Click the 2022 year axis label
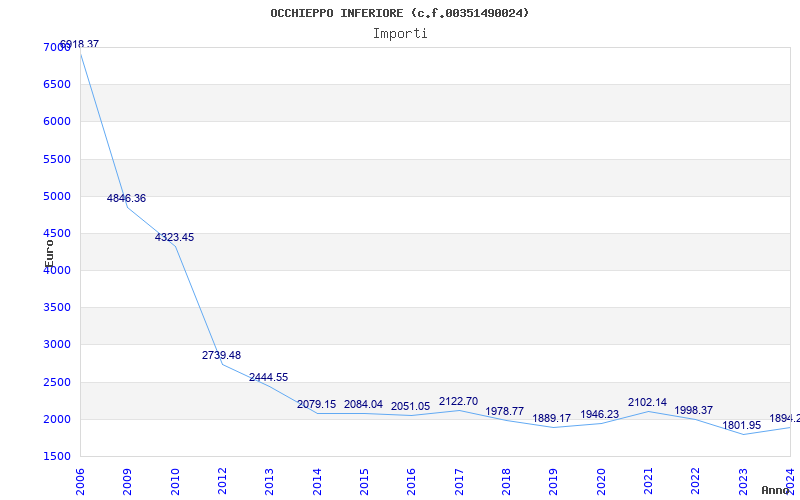800x500 pixels. point(696,482)
